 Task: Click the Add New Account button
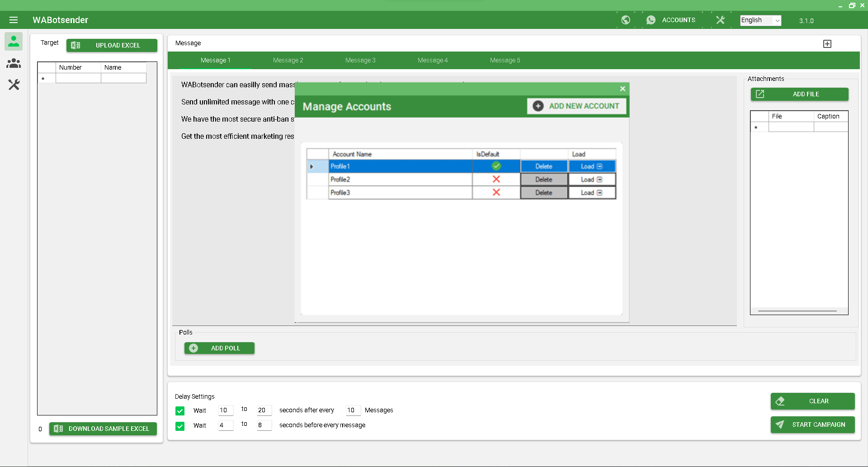pyautogui.click(x=576, y=106)
